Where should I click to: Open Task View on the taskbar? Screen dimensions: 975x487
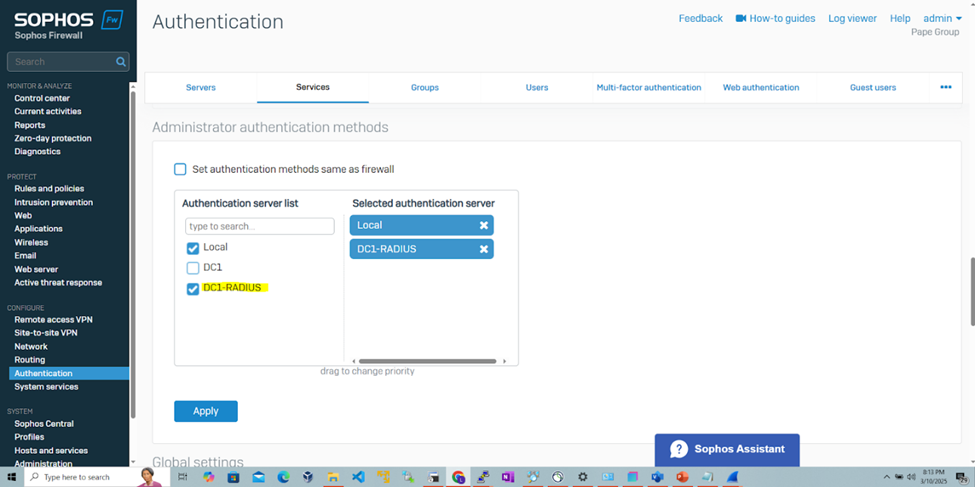click(x=183, y=477)
